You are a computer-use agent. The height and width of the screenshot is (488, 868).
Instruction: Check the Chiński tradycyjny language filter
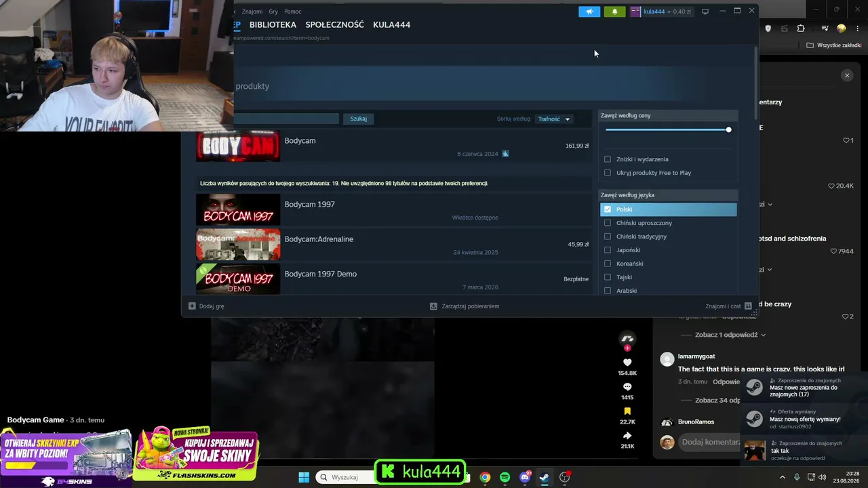click(608, 237)
